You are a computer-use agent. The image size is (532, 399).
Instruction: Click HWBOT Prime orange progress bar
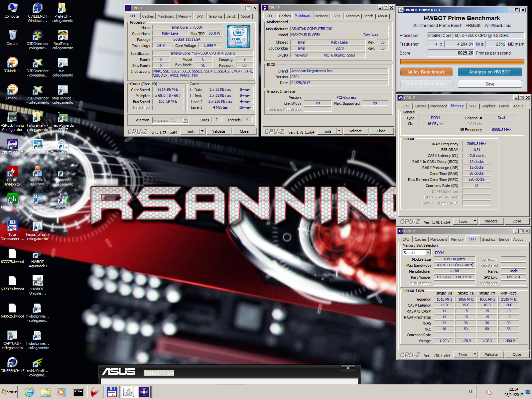click(462, 62)
